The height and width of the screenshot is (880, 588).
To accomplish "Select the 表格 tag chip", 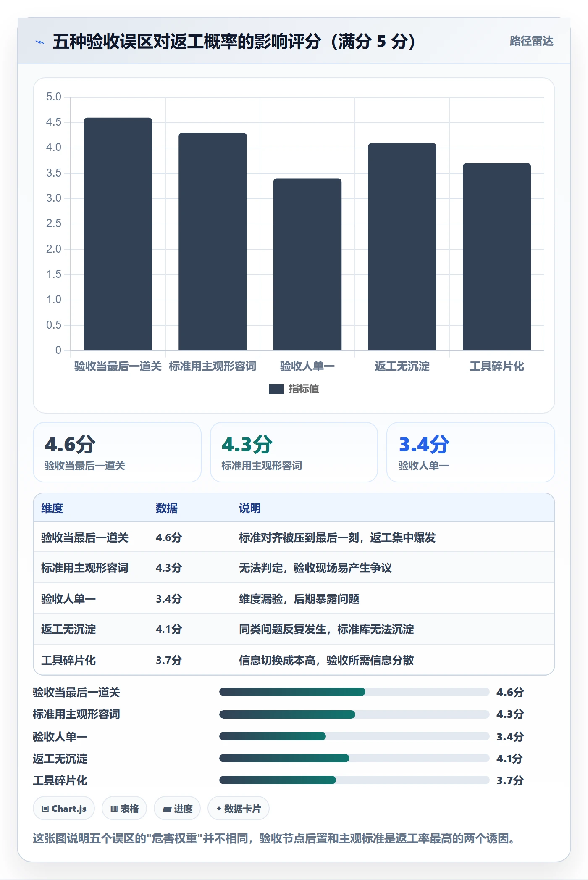I will tap(124, 809).
